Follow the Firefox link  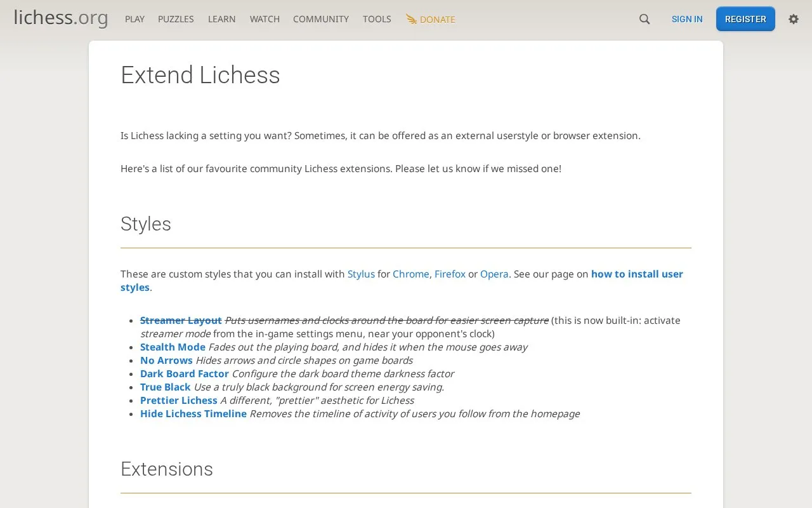450,274
